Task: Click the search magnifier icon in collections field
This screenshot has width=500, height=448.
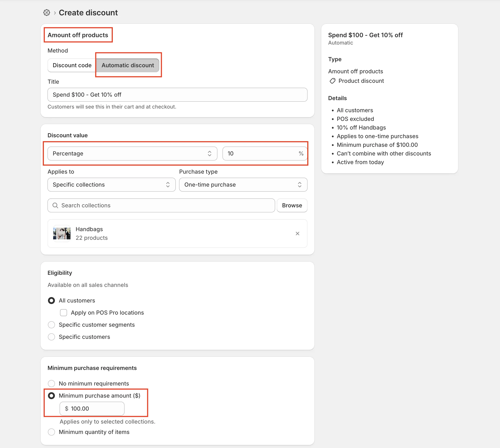Action: tap(55, 205)
